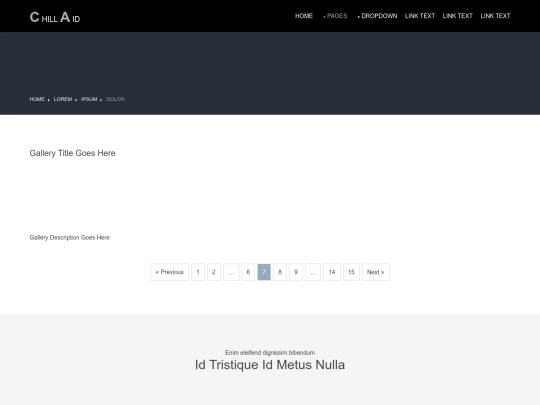Click the Gallery Title Goes Here heading

click(72, 153)
